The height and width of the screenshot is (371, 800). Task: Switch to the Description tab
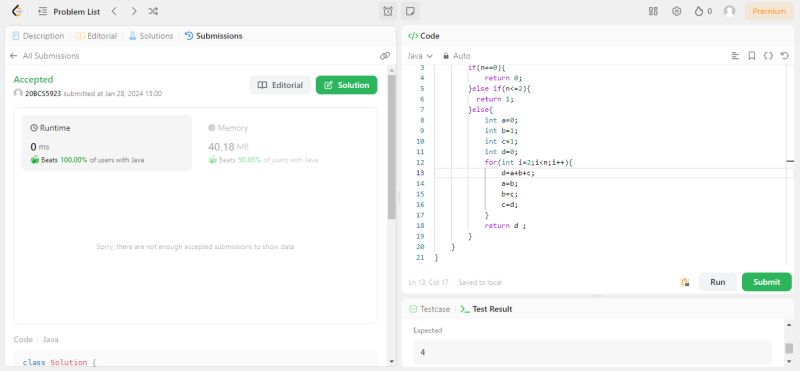[38, 36]
